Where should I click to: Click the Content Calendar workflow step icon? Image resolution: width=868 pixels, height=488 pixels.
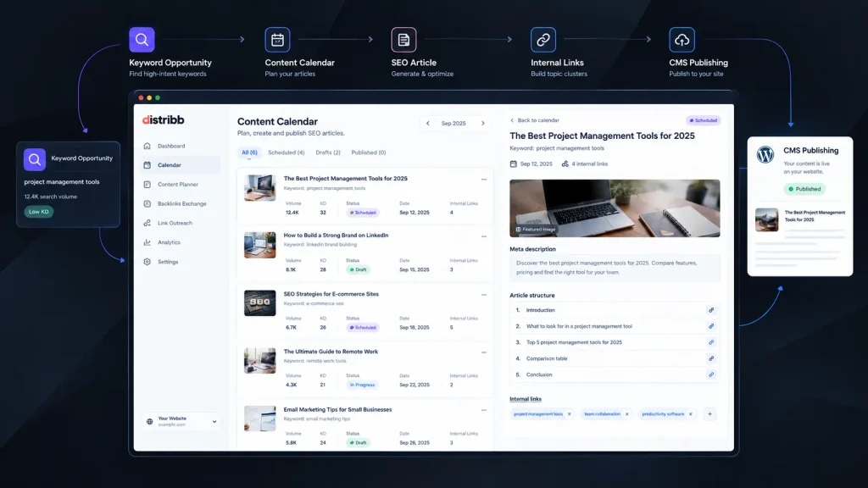(277, 40)
